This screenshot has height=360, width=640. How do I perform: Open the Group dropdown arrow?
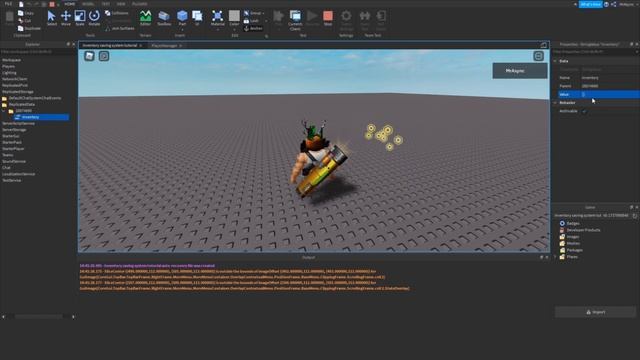pos(263,13)
